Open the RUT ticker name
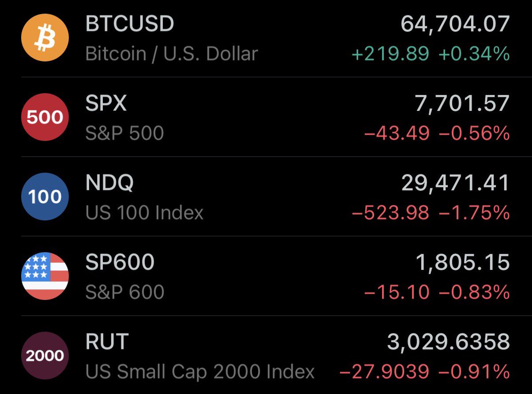The image size is (532, 394). click(107, 342)
